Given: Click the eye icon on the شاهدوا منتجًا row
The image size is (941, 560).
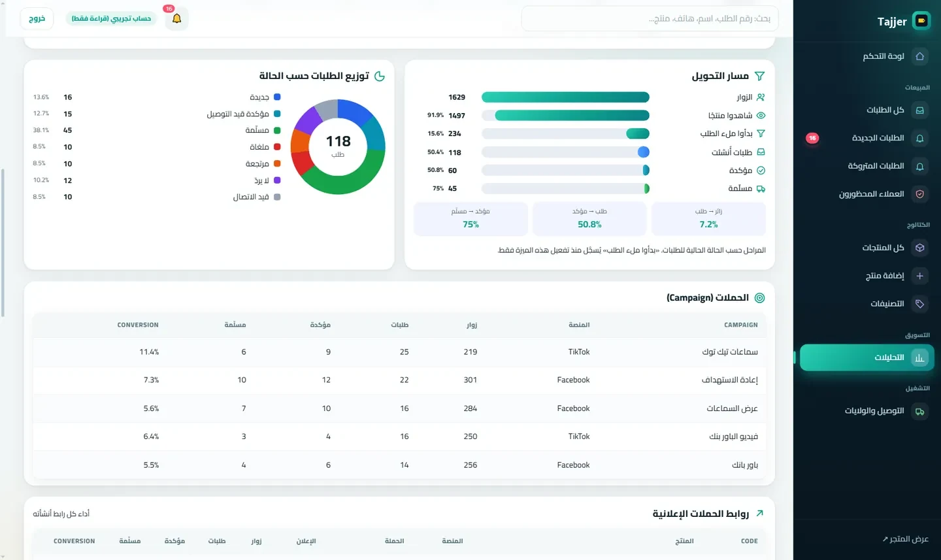Looking at the screenshot, I should coord(761,116).
